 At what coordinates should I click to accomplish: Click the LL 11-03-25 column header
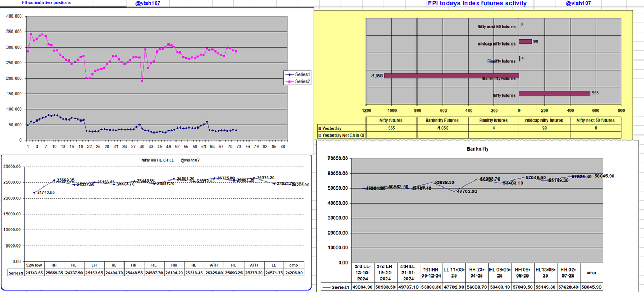[454, 272]
